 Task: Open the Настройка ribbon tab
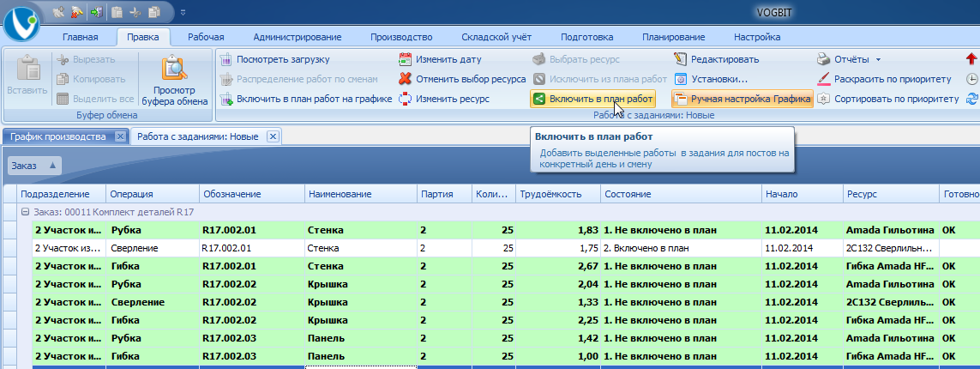point(757,37)
